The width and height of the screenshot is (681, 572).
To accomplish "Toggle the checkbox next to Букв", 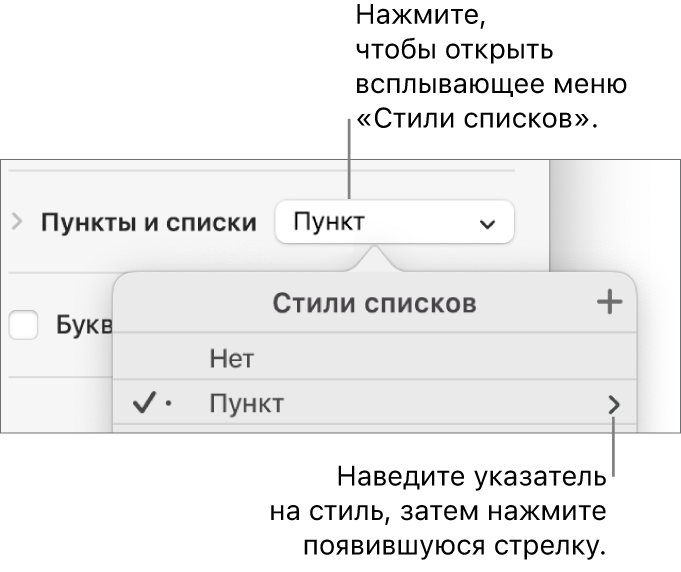I will coord(24,325).
